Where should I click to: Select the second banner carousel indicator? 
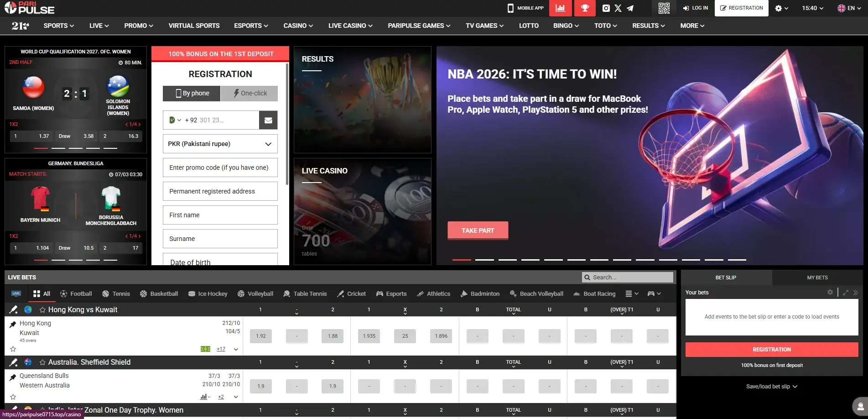pos(484,260)
